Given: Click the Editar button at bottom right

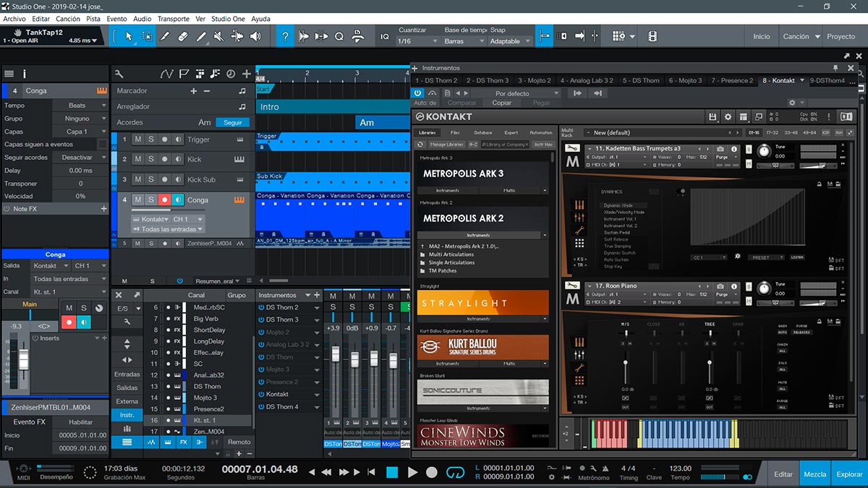Looking at the screenshot, I should point(783,474).
